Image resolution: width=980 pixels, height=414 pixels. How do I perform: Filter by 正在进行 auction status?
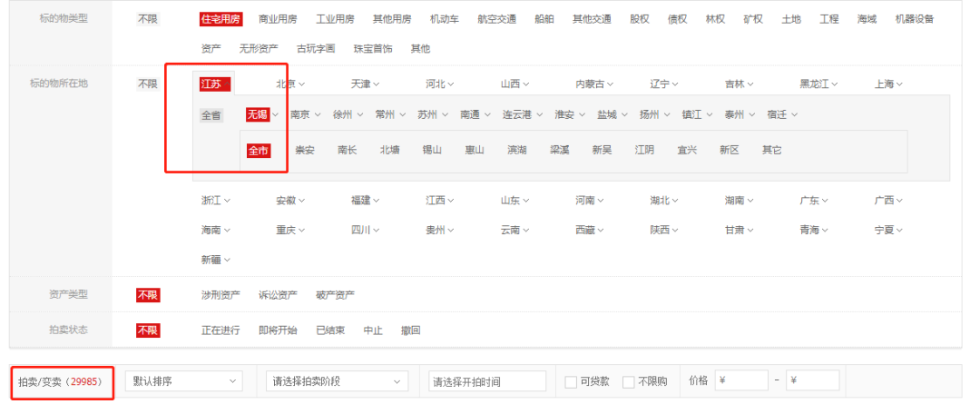coord(220,330)
